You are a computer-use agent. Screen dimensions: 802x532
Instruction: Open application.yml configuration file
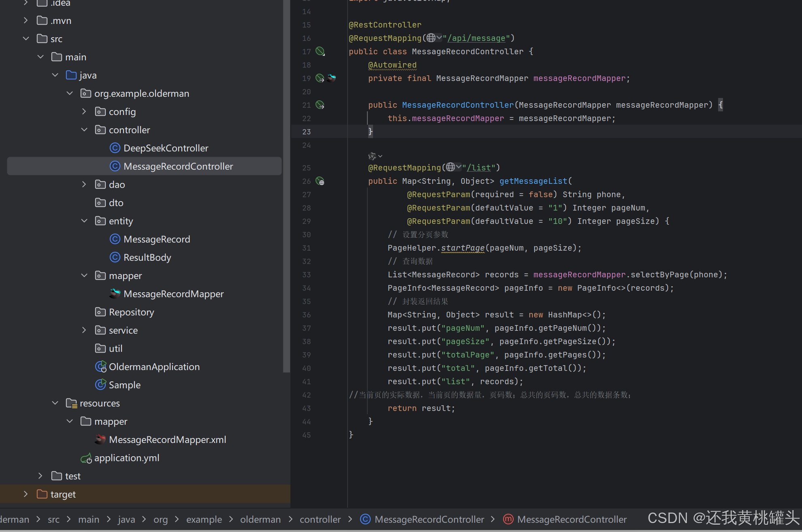pyautogui.click(x=126, y=458)
